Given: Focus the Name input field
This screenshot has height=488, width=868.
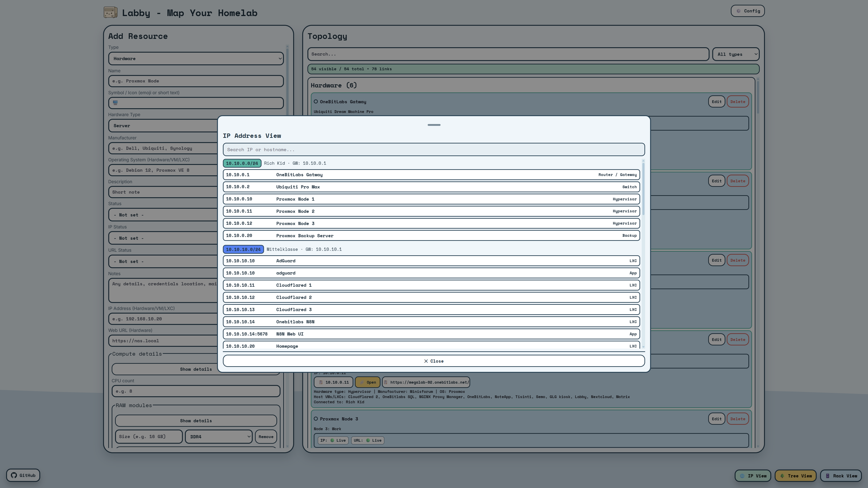Looking at the screenshot, I should tap(196, 81).
